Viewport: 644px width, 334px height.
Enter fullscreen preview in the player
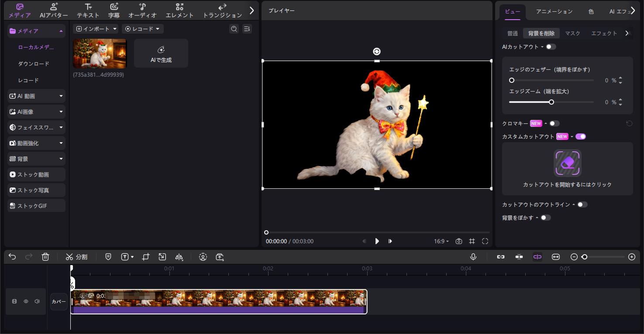(x=485, y=241)
